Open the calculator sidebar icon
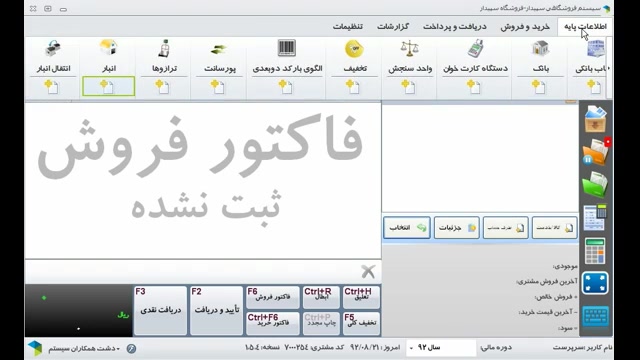Screen dimensions: 640x360 tap(595, 251)
